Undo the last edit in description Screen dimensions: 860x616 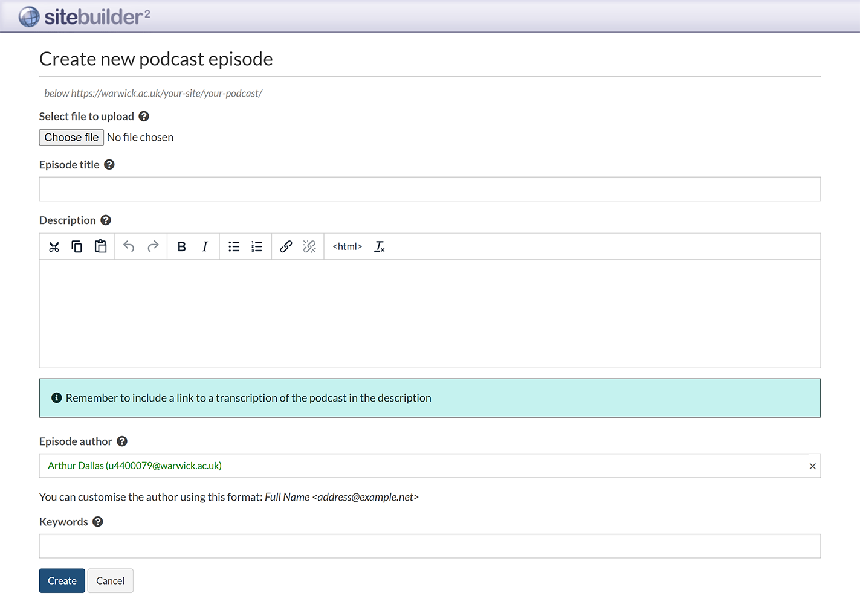coord(129,246)
